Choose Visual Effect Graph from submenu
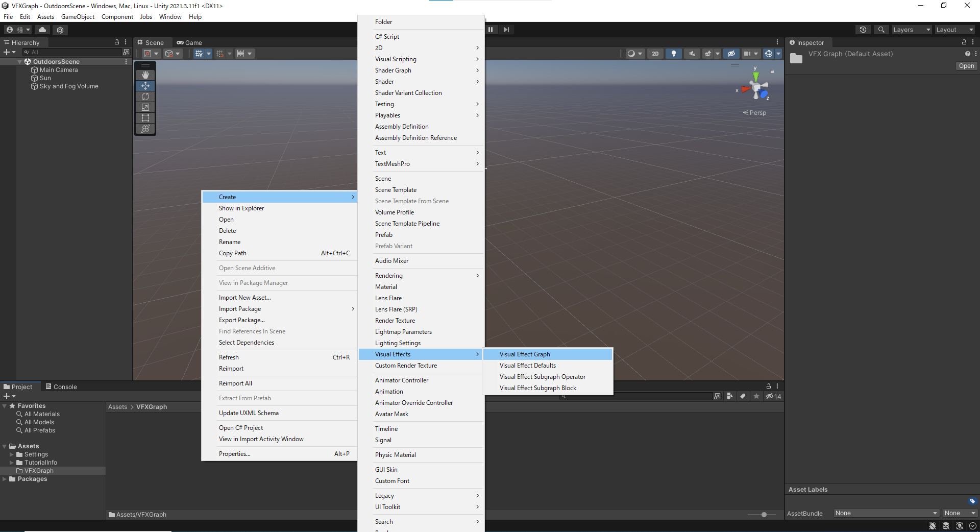980x532 pixels. coord(524,354)
